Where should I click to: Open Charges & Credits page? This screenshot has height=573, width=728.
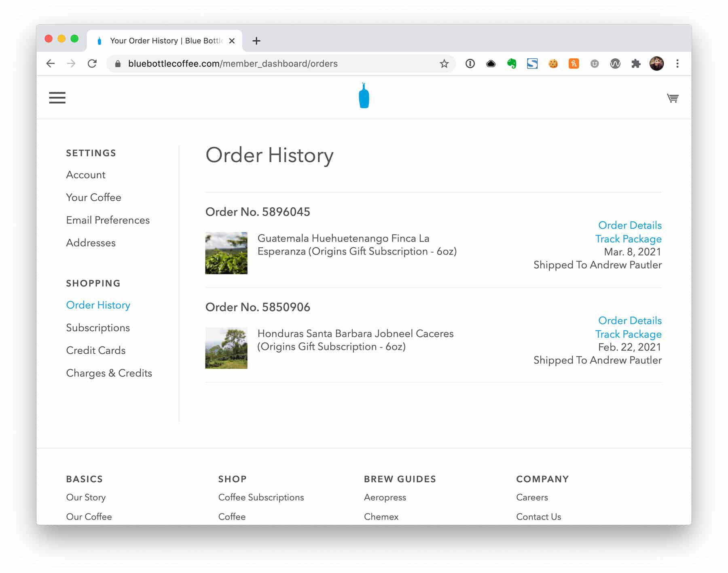point(109,373)
